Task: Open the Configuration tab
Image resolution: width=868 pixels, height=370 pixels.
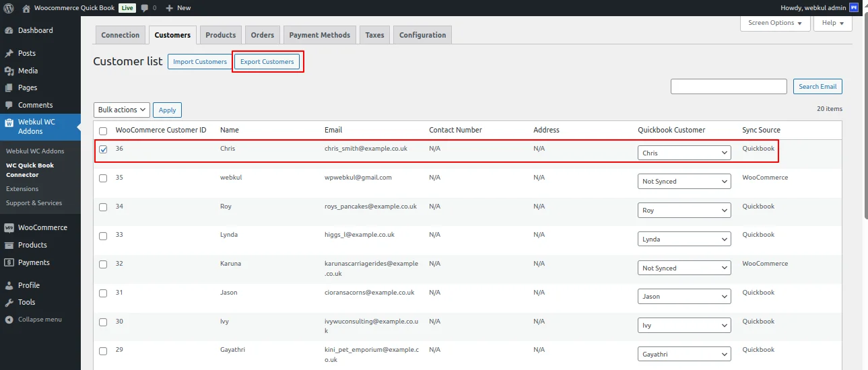Action: 422,35
